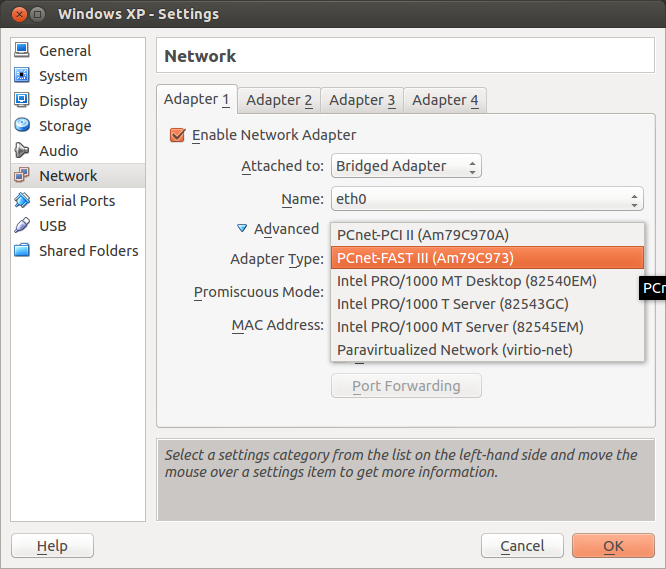This screenshot has height=569, width=666.
Task: Click the Cancel button
Action: [x=522, y=546]
